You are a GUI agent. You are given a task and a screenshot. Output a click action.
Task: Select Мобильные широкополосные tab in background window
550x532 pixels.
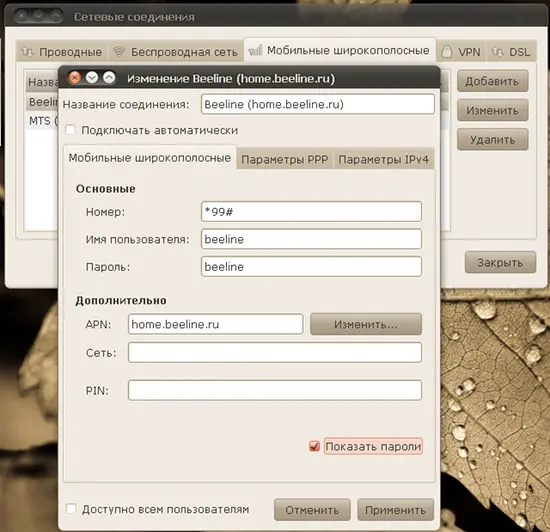[x=340, y=50]
